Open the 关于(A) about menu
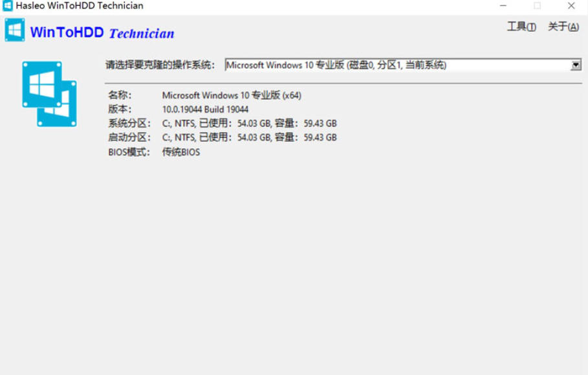The width and height of the screenshot is (588, 375). click(563, 27)
